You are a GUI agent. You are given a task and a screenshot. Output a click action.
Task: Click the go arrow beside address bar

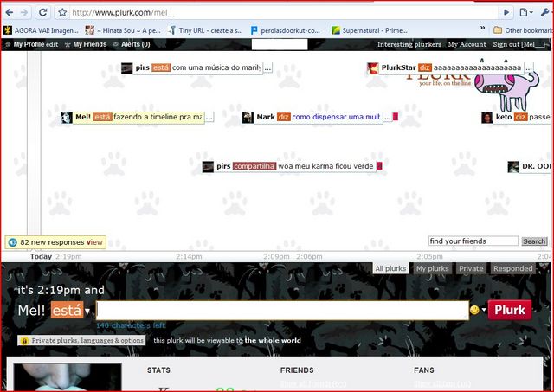pyautogui.click(x=506, y=13)
